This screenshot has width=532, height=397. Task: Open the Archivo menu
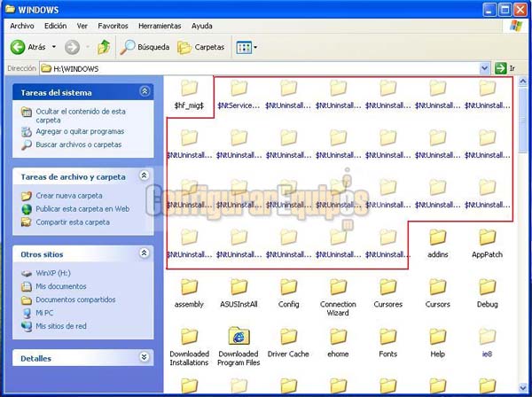coord(22,26)
